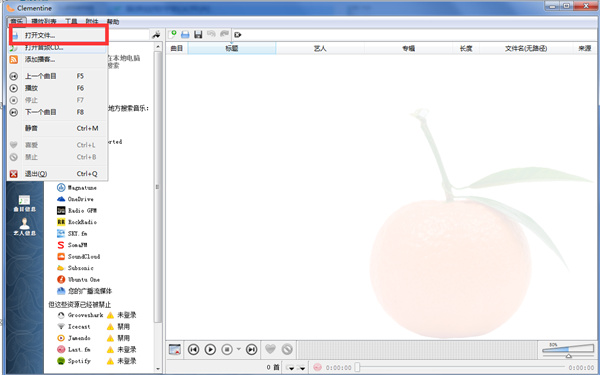Select 上一个曲目 F5 menu entry
Image resolution: width=600 pixels, height=375 pixels.
click(x=57, y=76)
